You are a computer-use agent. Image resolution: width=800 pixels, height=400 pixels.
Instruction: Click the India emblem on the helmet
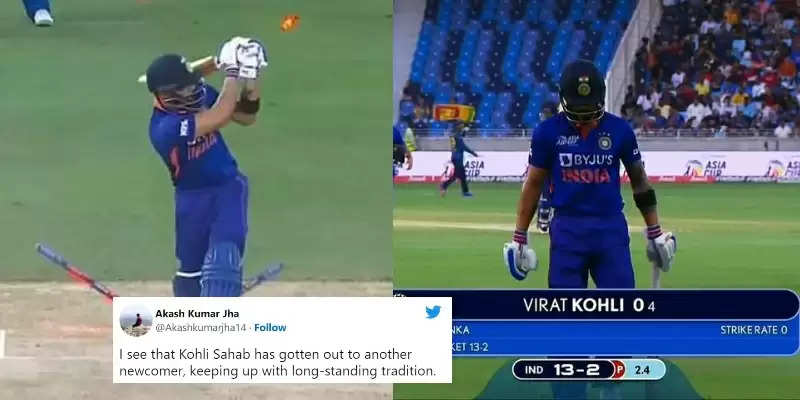coord(583,86)
